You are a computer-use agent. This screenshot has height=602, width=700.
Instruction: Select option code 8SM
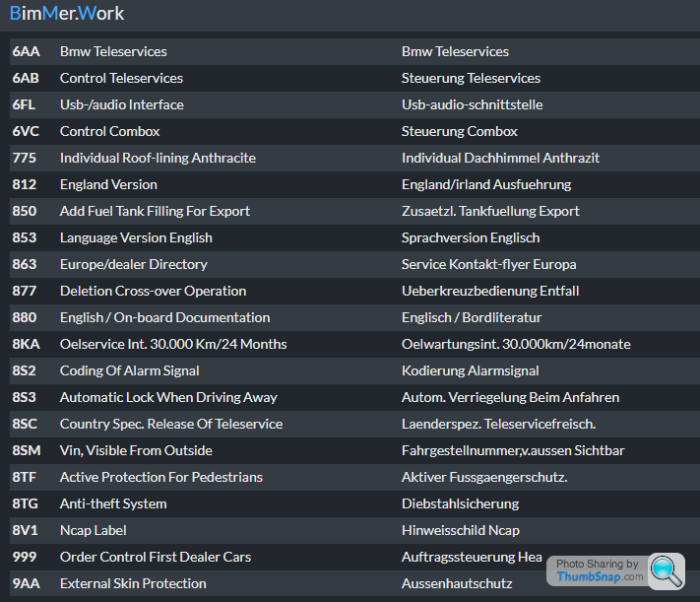click(27, 450)
